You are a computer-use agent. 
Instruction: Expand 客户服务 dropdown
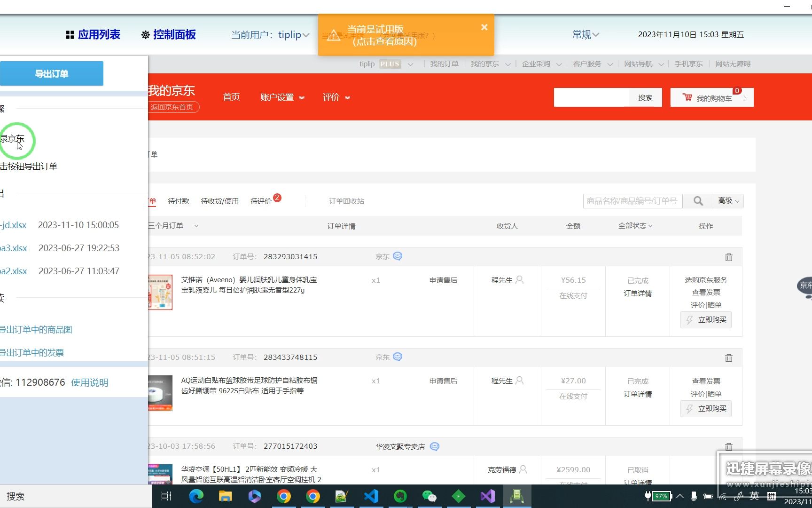pos(610,64)
